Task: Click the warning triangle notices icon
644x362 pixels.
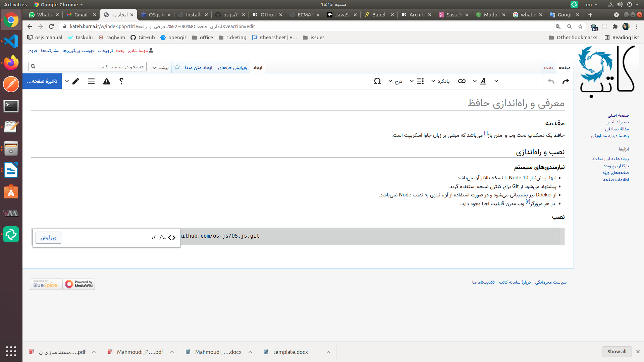Action: 107,81
